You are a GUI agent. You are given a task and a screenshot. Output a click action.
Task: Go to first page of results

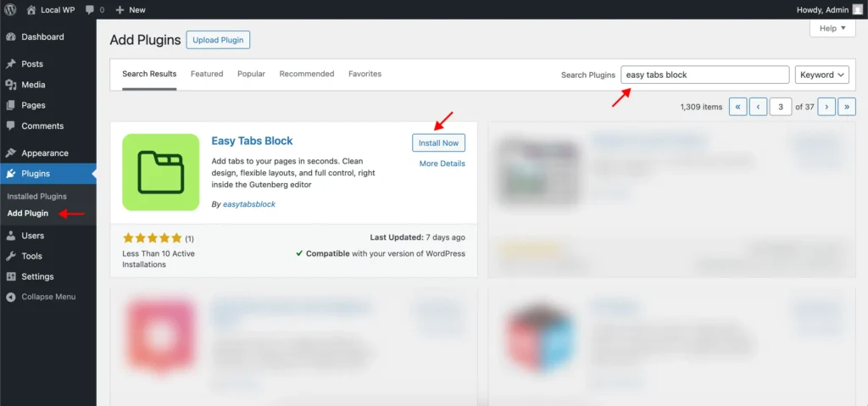pyautogui.click(x=738, y=107)
